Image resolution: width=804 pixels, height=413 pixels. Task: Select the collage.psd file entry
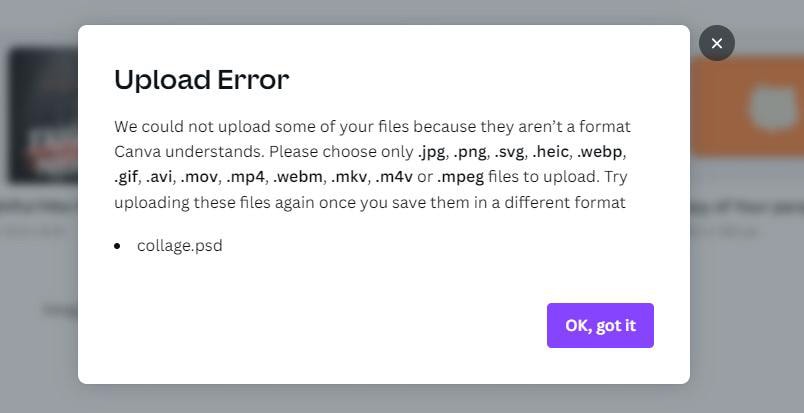tap(179, 246)
